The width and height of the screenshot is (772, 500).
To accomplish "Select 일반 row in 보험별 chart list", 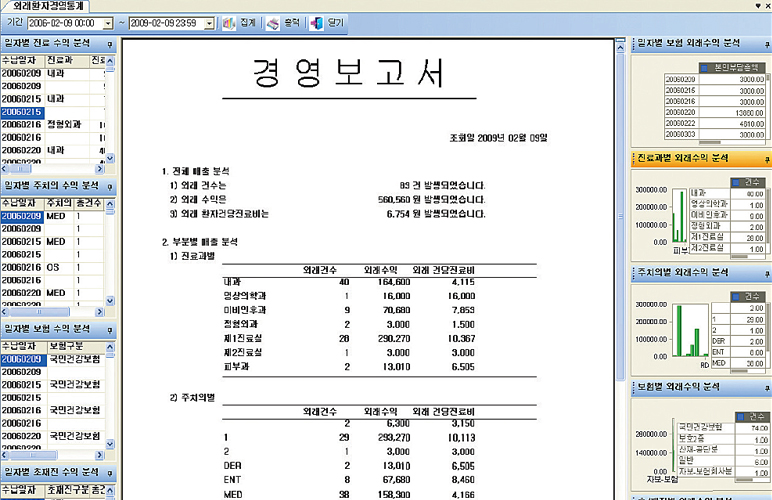I will [x=723, y=461].
